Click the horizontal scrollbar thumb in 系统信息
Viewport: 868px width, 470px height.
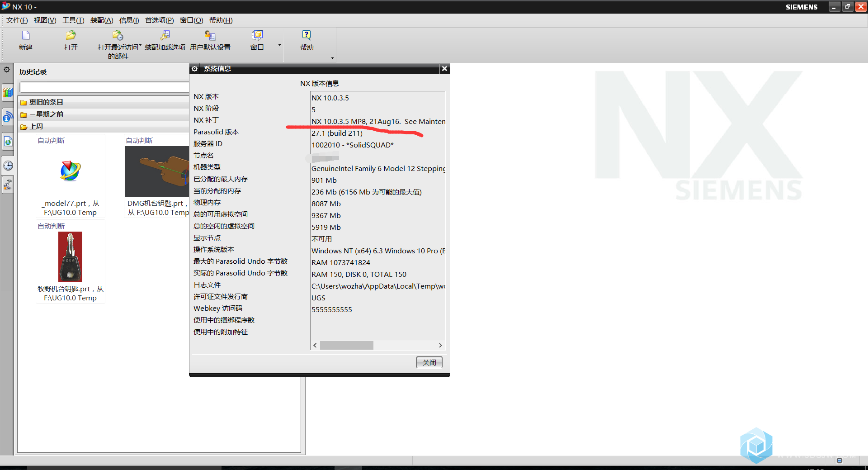(347, 346)
